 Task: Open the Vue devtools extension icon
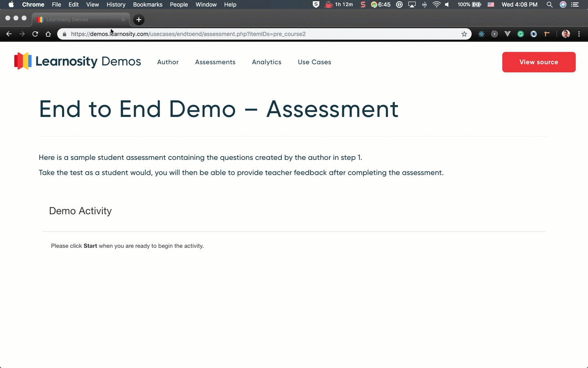(508, 34)
